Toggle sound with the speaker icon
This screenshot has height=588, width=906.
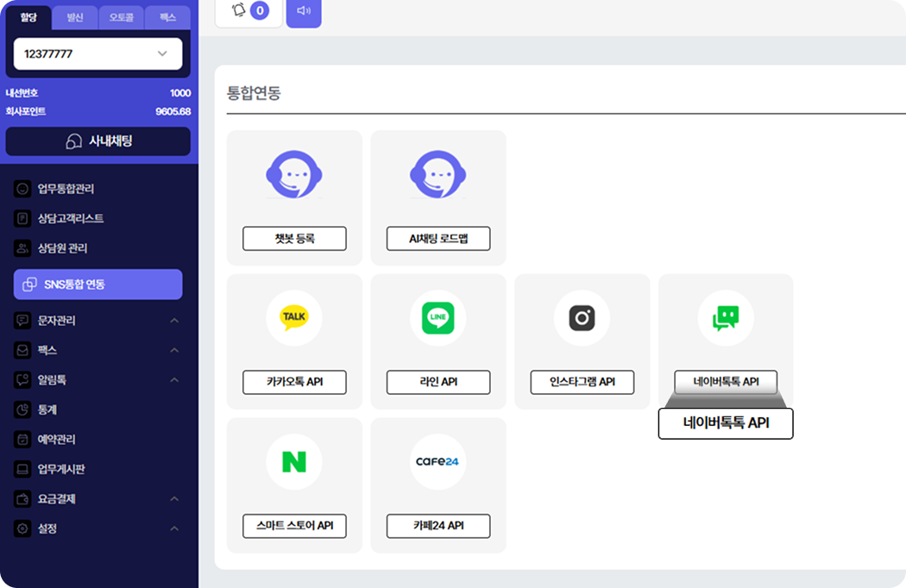coord(304,11)
